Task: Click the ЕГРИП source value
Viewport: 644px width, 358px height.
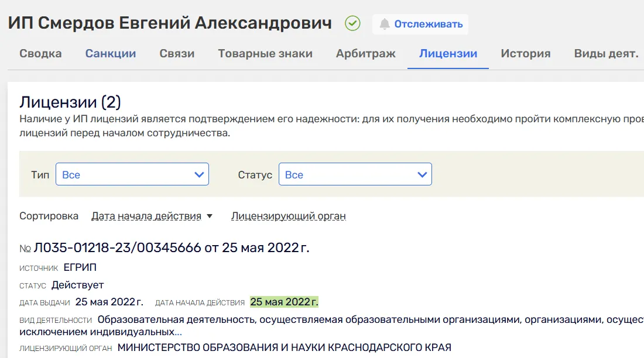Action: pos(80,267)
